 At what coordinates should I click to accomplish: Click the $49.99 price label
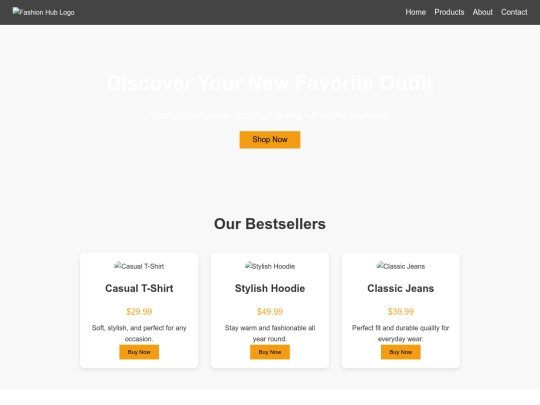(270, 312)
